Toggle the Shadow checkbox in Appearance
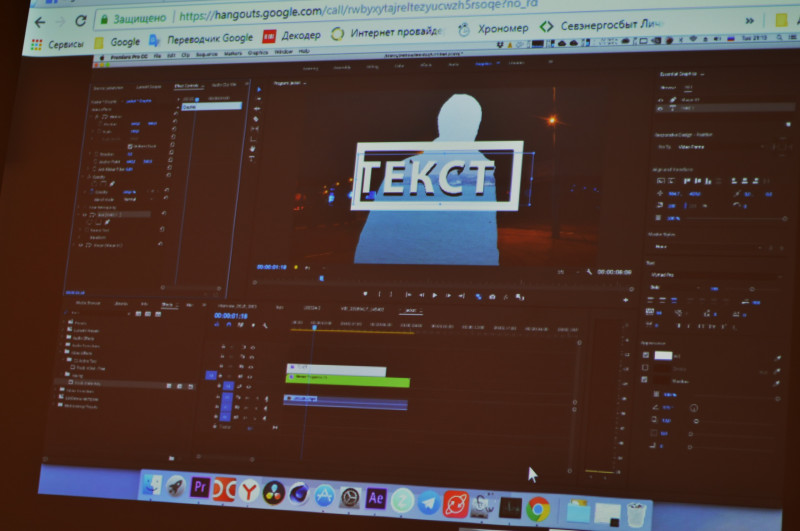Screen dimensions: 800x531 coord(646,381)
